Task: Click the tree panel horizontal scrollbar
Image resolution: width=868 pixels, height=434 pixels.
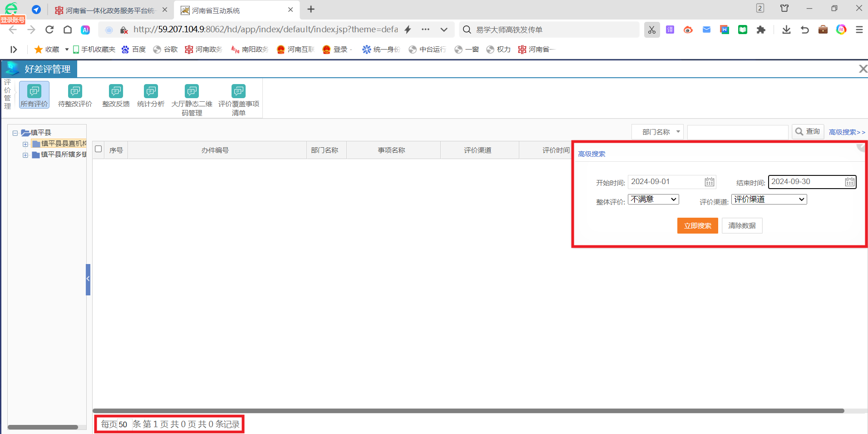Action: pos(43,427)
